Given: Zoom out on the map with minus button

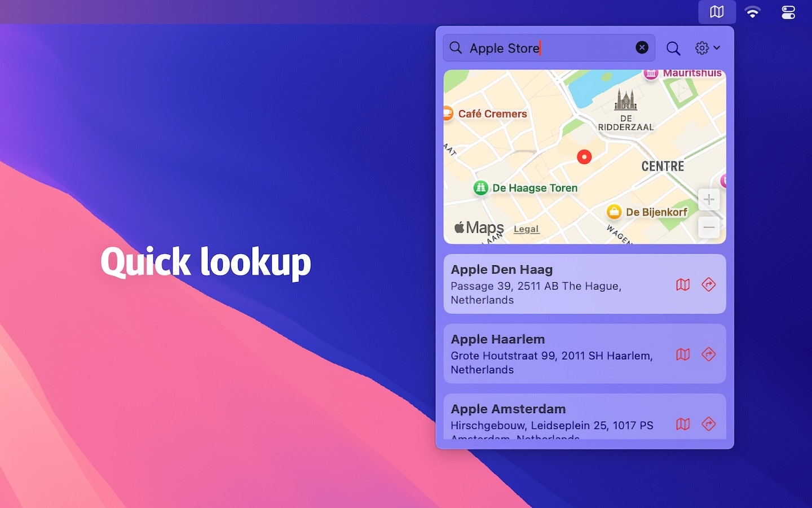Looking at the screenshot, I should [x=709, y=227].
